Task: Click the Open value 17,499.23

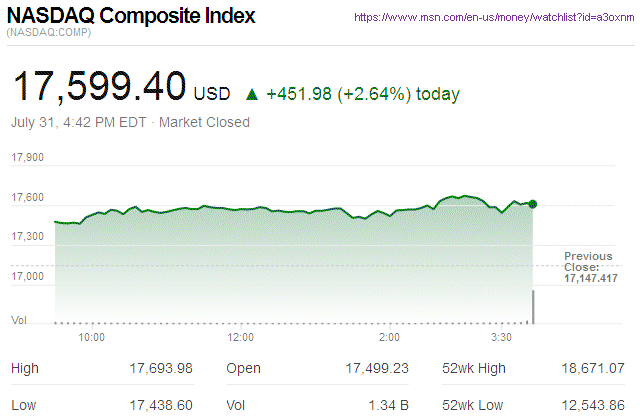Action: tap(375, 369)
